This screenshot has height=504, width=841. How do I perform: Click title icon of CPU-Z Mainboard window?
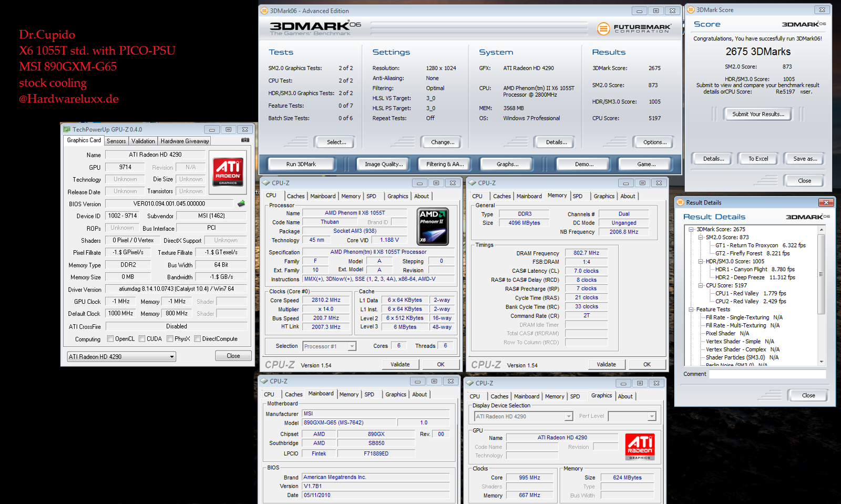[264, 381]
